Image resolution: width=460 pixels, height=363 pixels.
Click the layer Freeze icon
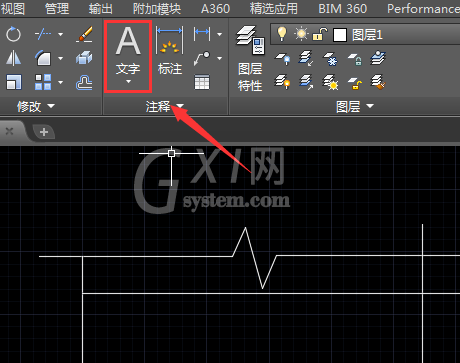(x=330, y=59)
